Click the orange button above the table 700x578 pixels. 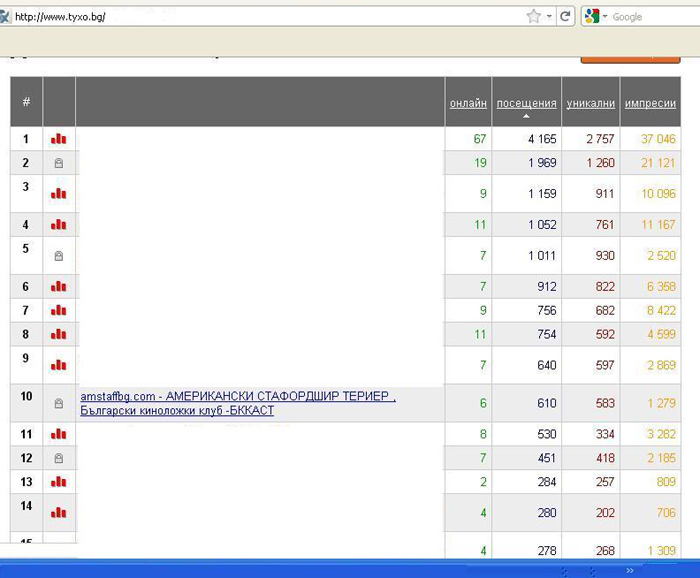pyautogui.click(x=630, y=58)
